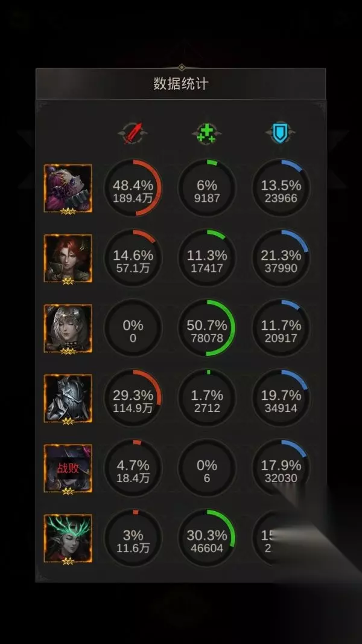Click the 14.6% damage ring showing 57.1万
The width and height of the screenshot is (362, 644).
(133, 257)
